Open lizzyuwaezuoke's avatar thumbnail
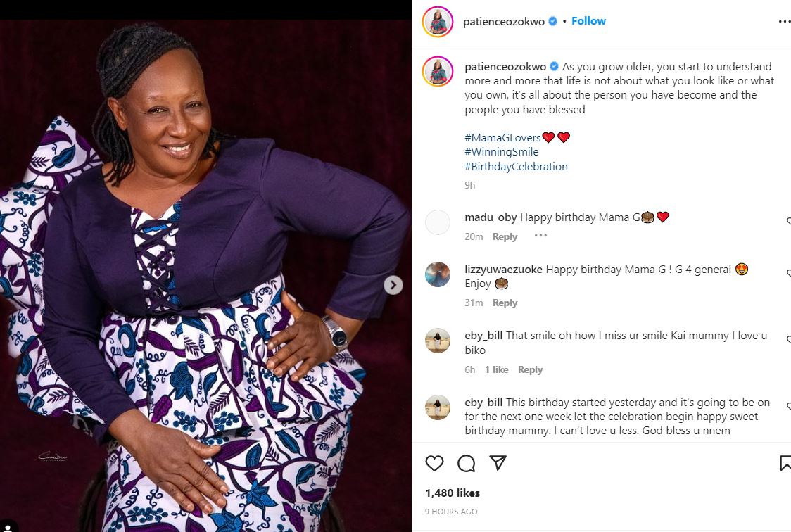This screenshot has height=532, width=791. pos(438,274)
